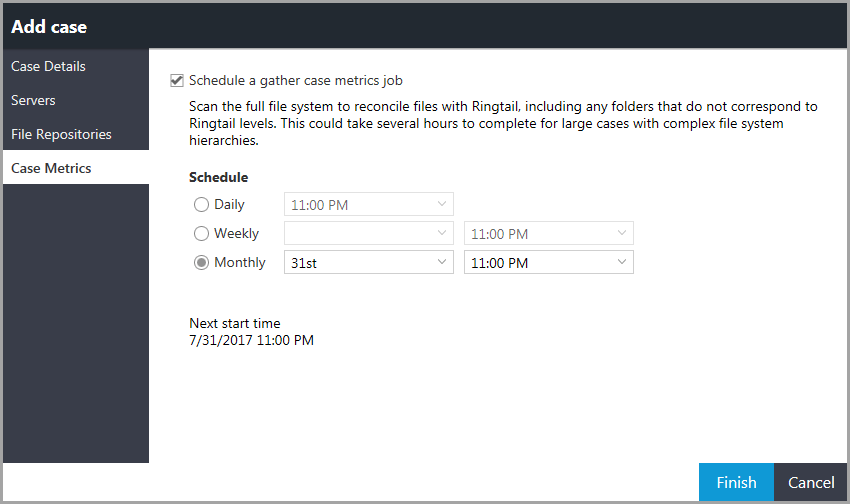Screen dimensions: 850x504
Task: Select the Monthly schedule radio button
Action: point(201,263)
